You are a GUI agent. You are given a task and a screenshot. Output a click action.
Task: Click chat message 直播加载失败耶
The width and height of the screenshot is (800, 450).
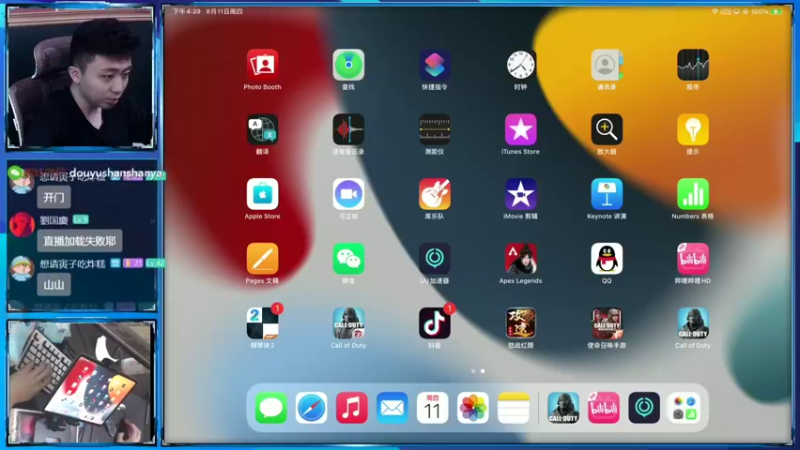(80, 241)
